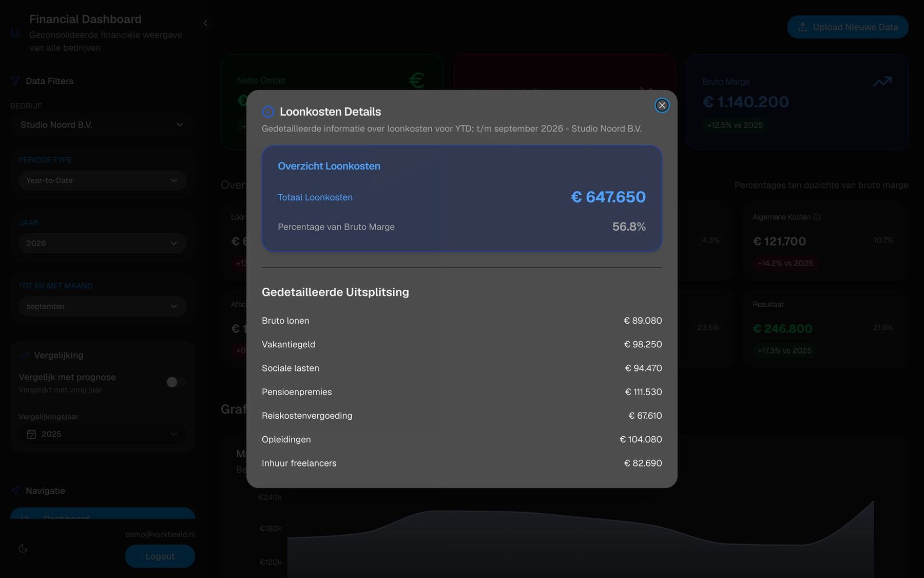The height and width of the screenshot is (578, 924).
Task: Close the Loonkosten Details dialog
Action: pos(662,105)
